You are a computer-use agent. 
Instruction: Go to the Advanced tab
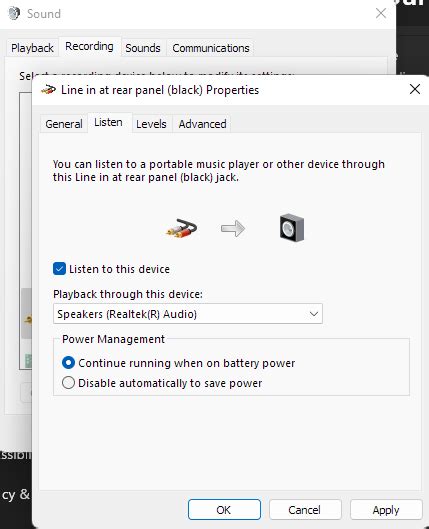(202, 124)
